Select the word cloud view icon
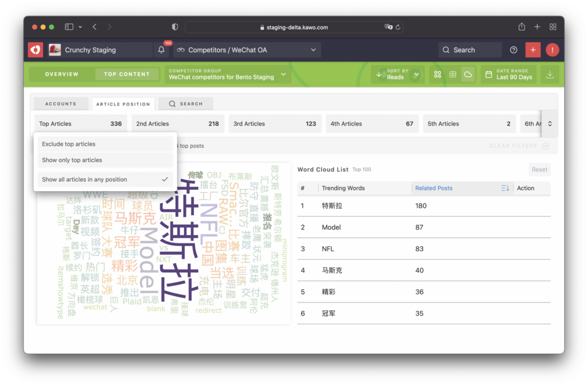Screen dimensions: 588x385 [x=468, y=74]
